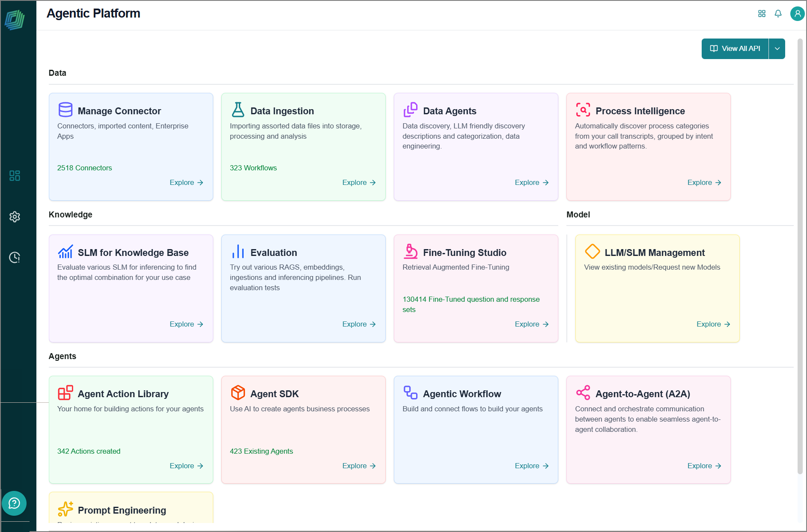This screenshot has width=807, height=532.
Task: Click the Agentic Platform logo icon
Action: pos(15,20)
